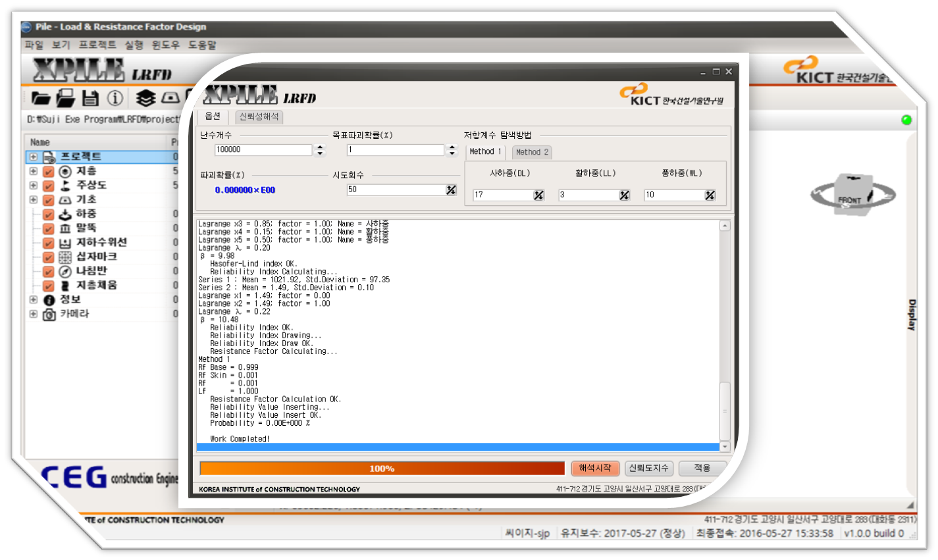Uncheck the 하중 checkbox
This screenshot has height=560, width=938.
[x=49, y=215]
